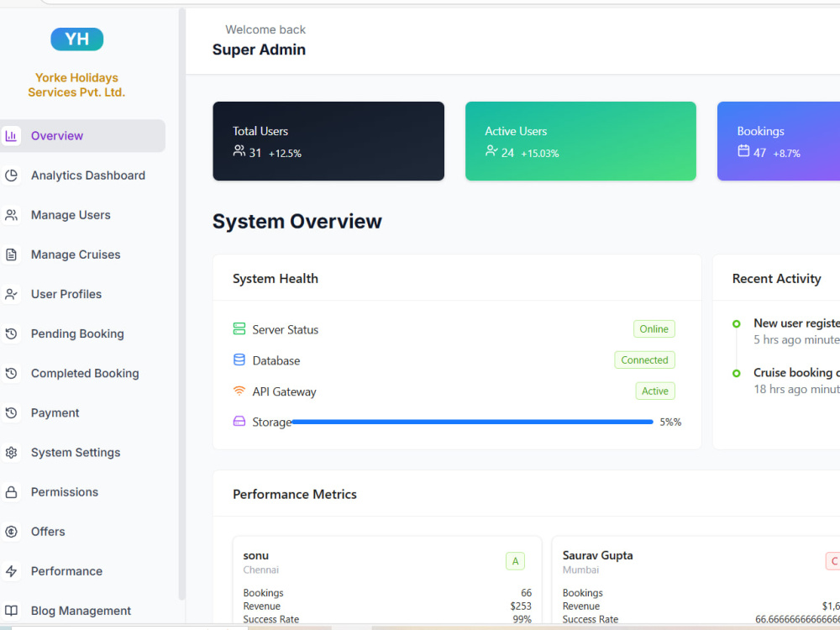This screenshot has height=630, width=840.
Task: Click sonu's $253 revenue value
Action: (x=521, y=606)
